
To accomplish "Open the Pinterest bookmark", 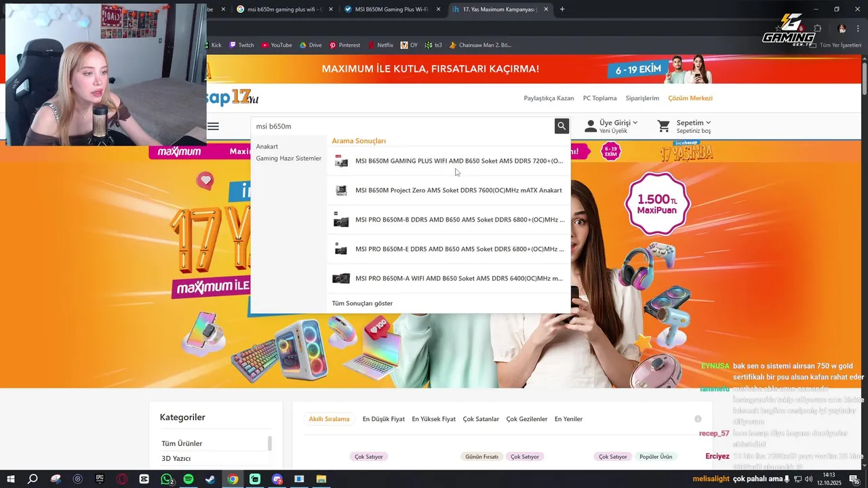I will pos(344,45).
